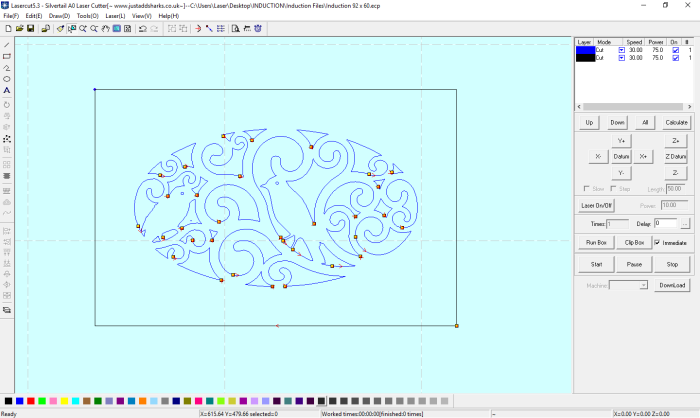This screenshot has height=418, width=700.
Task: Uncheck the blue layer's On checkbox
Action: tap(675, 50)
